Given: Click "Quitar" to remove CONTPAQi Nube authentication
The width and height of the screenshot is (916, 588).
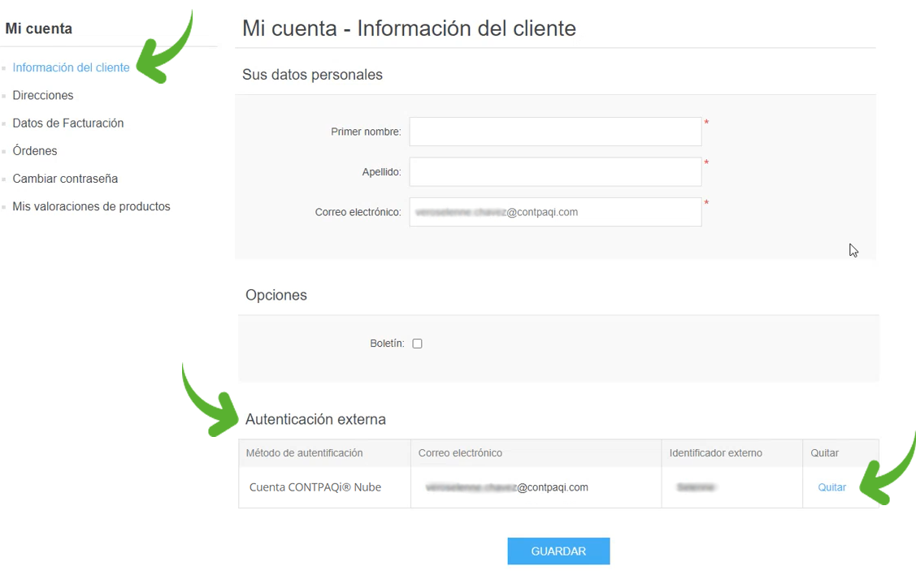Looking at the screenshot, I should (831, 486).
